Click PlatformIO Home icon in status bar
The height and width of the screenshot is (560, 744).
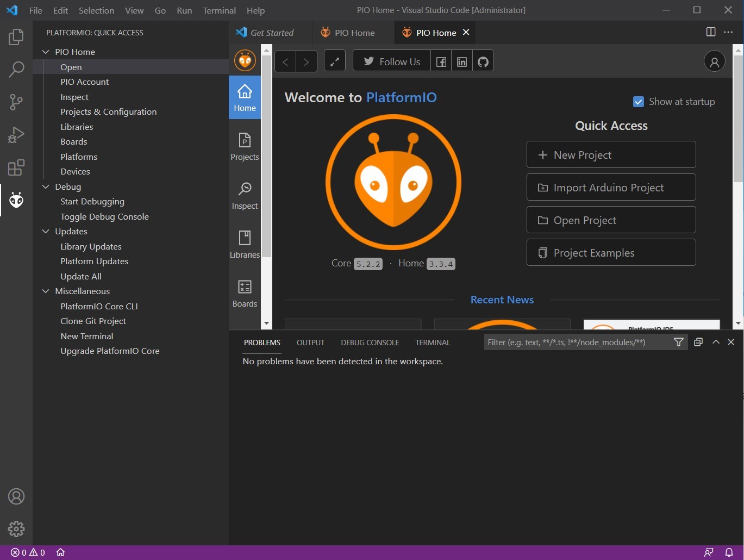60,552
